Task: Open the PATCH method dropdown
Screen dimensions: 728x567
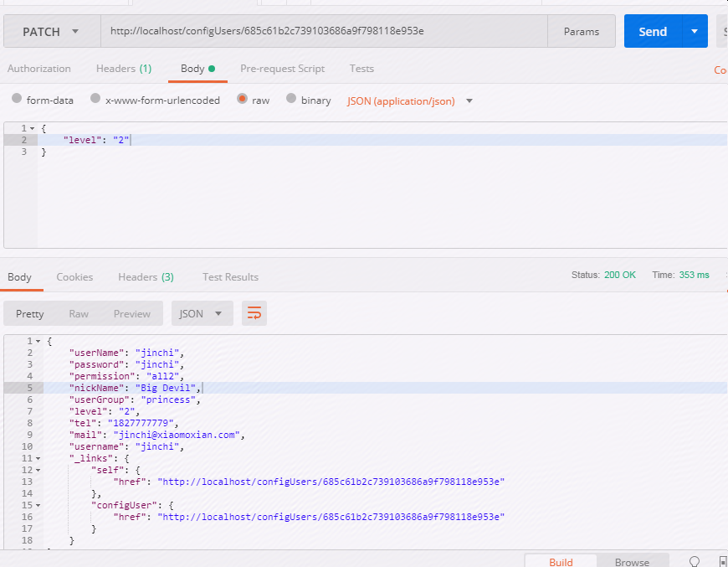Action: point(52,31)
